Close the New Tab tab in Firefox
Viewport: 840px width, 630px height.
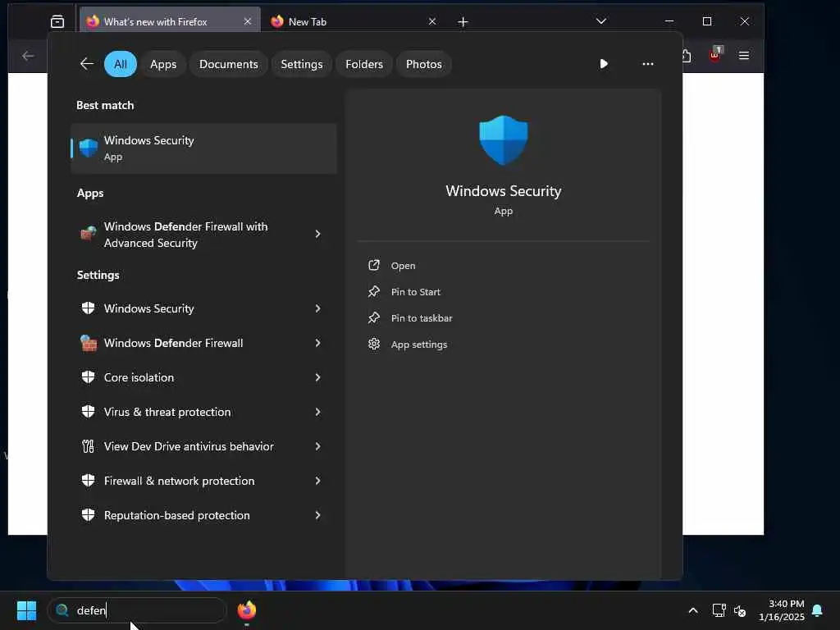[432, 21]
